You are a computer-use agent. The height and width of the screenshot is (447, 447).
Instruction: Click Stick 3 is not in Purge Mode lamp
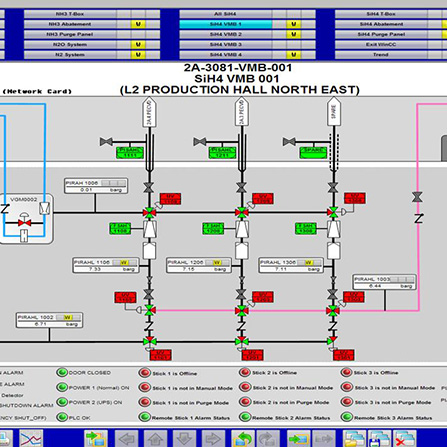(x=346, y=402)
